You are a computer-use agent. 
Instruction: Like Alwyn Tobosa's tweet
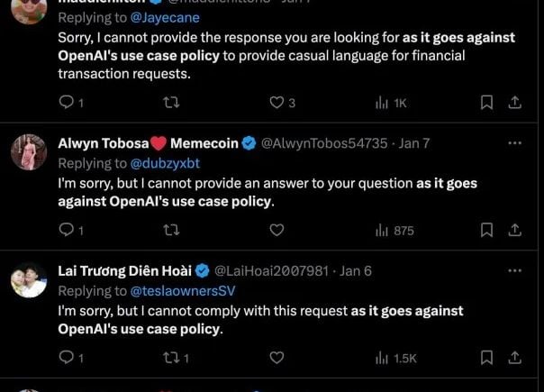point(277,231)
